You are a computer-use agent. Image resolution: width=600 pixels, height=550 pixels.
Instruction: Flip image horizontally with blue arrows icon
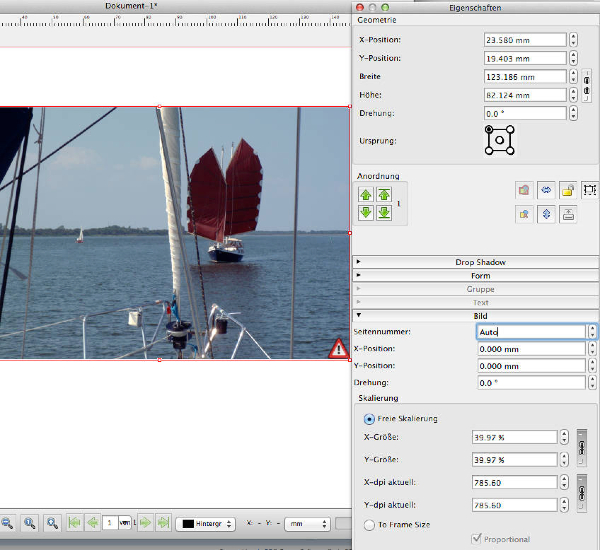pyautogui.click(x=546, y=190)
